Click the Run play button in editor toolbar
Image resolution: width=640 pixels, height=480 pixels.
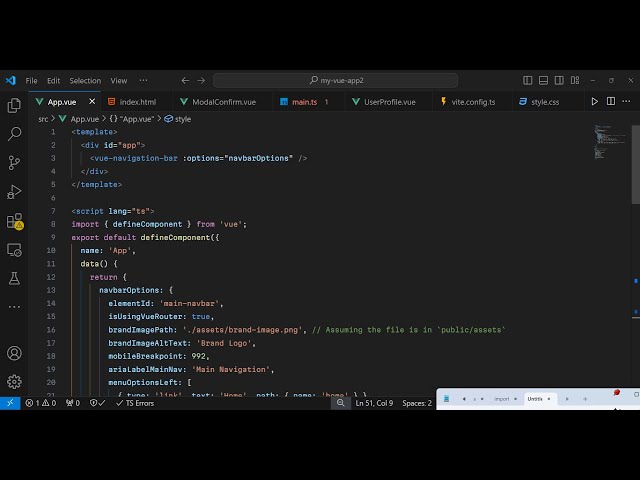(x=595, y=101)
